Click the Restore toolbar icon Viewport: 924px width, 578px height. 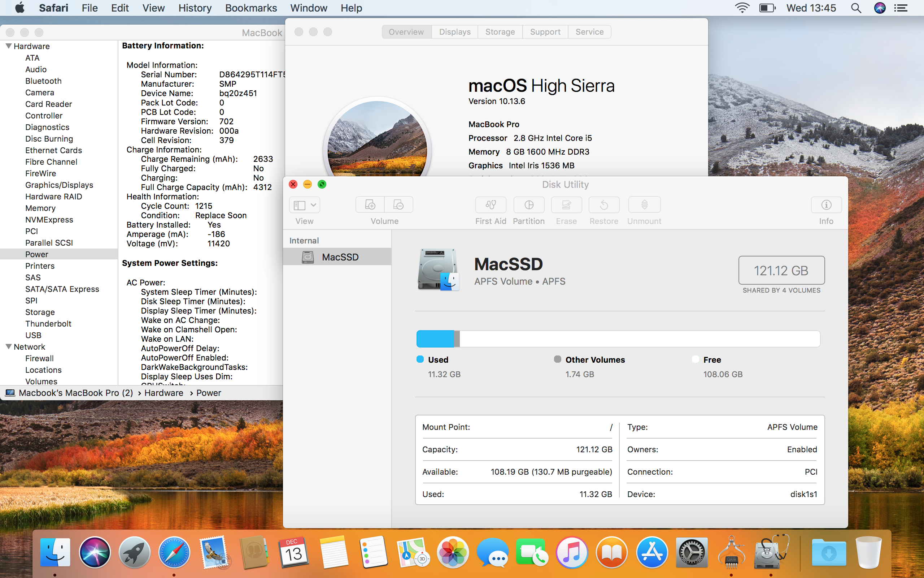click(604, 205)
